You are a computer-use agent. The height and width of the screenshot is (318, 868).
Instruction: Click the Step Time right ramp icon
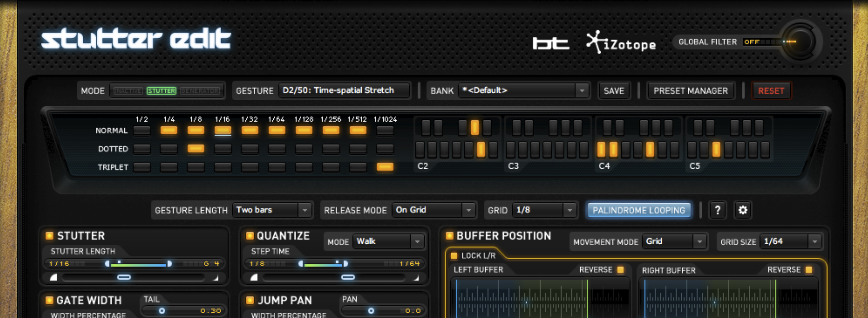[416, 278]
